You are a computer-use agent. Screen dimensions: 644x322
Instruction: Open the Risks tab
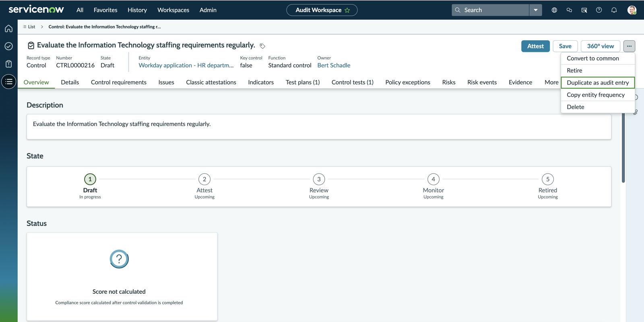click(x=449, y=82)
